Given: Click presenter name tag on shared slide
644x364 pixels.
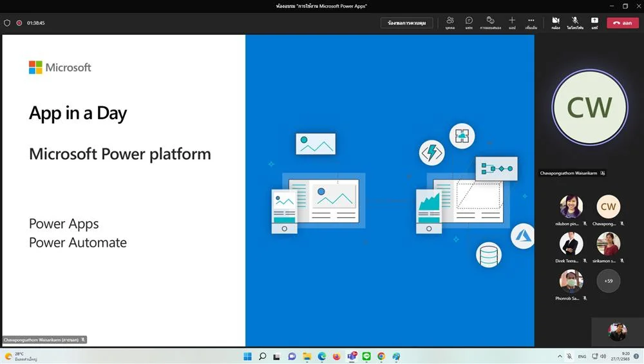Looking at the screenshot, I should point(44,340).
